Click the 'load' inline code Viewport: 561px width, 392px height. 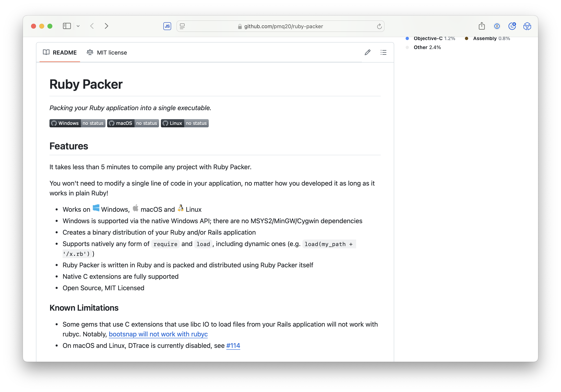pos(203,244)
